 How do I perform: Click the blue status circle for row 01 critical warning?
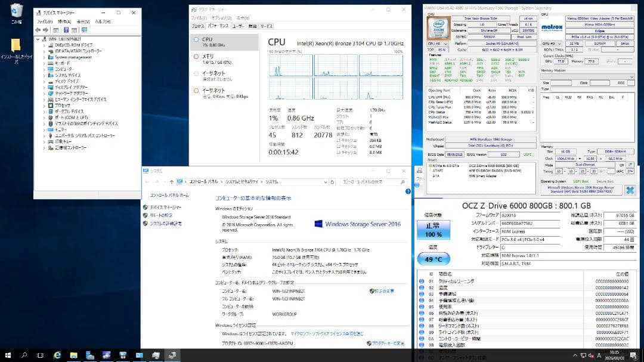pyautogui.click(x=422, y=281)
